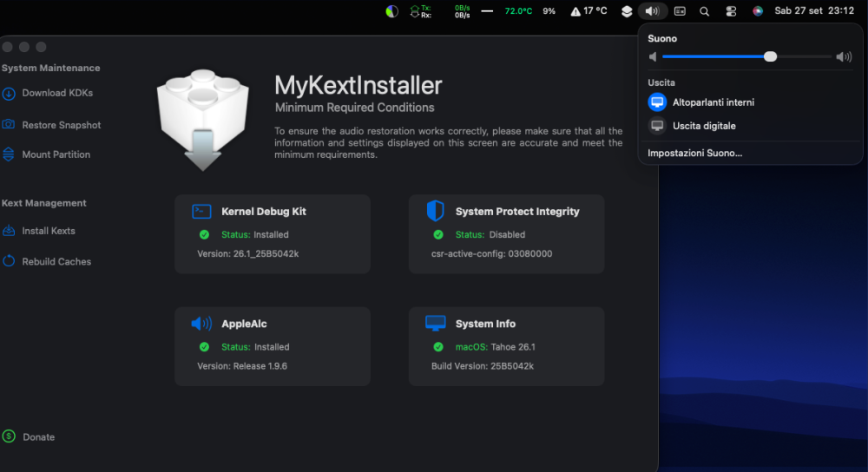
Task: Click the System Info heading
Action: 485,324
